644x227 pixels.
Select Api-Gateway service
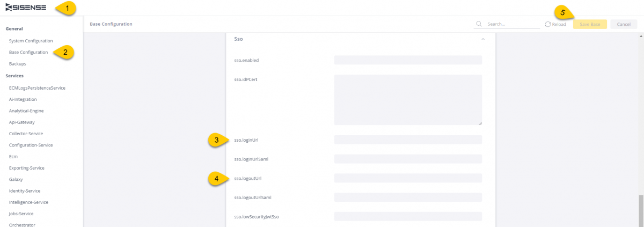pyautogui.click(x=22, y=122)
